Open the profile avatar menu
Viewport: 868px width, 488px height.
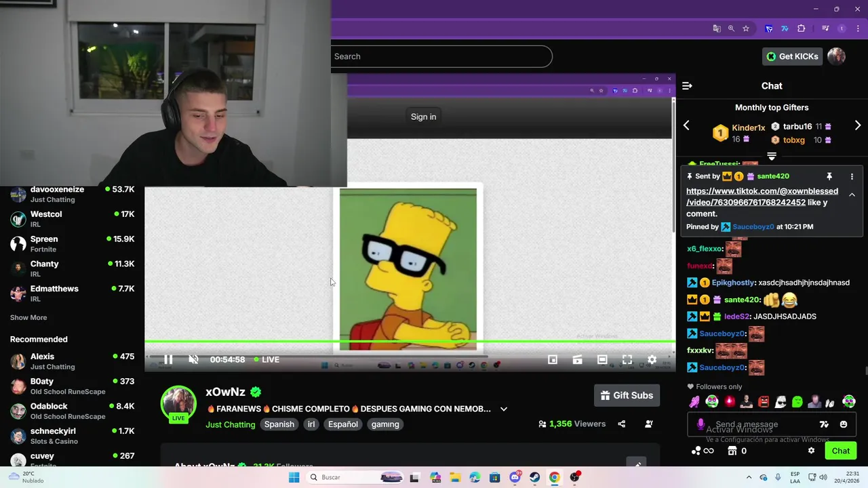836,56
